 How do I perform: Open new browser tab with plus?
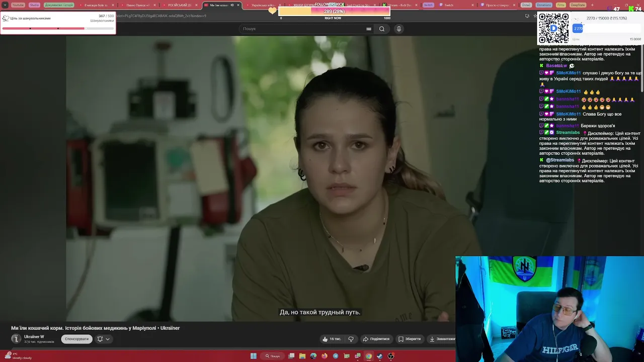(592, 5)
